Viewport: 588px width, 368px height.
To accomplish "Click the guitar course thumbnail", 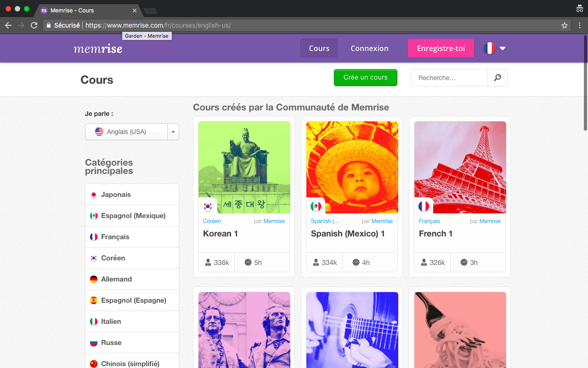I will coord(352,330).
